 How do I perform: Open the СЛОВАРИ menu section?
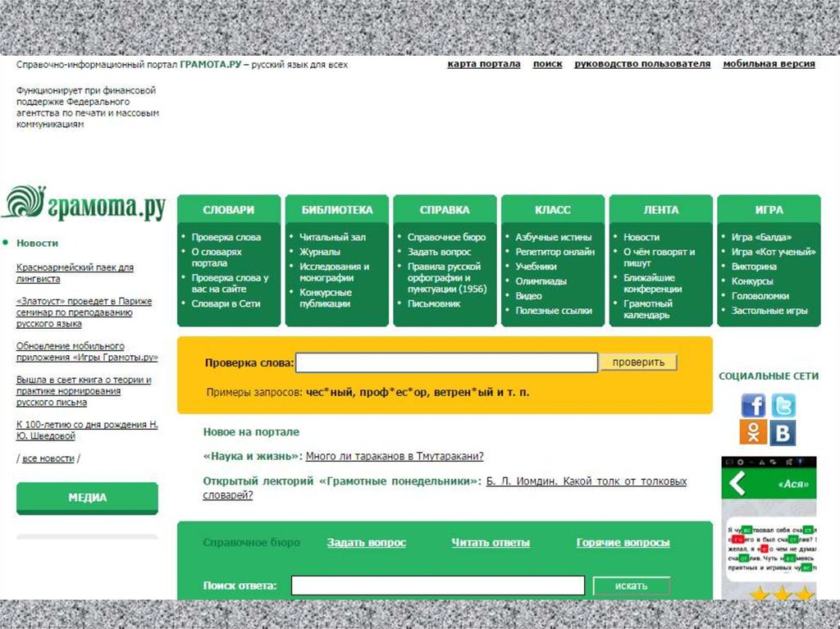pyautogui.click(x=229, y=210)
